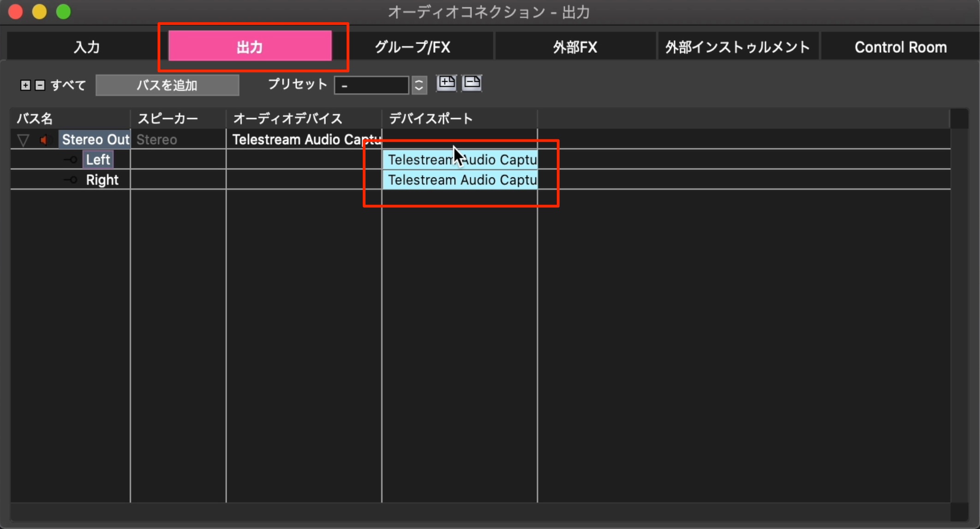The height and width of the screenshot is (529, 980).
Task: Minimize window with yellow button
Action: click(40, 12)
